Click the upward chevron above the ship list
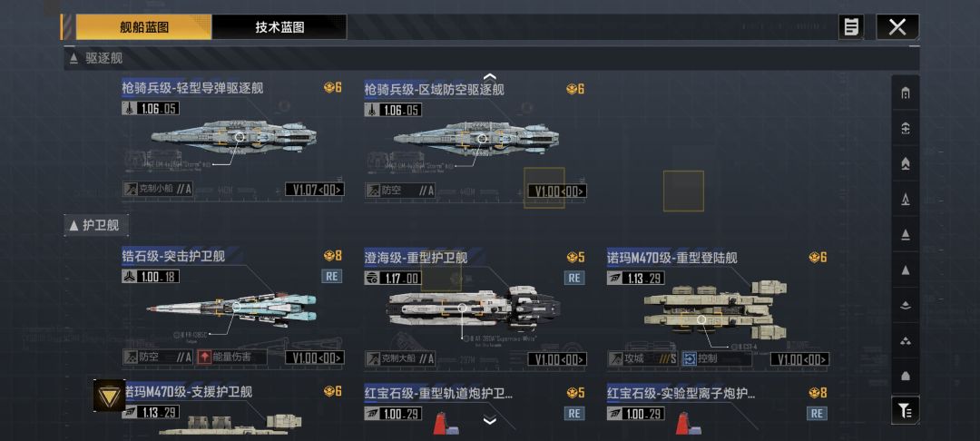This screenshot has width=980, height=441. 490,77
